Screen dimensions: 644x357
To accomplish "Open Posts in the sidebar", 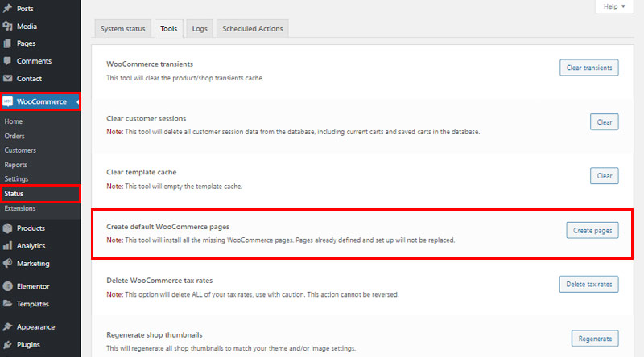I will point(25,9).
